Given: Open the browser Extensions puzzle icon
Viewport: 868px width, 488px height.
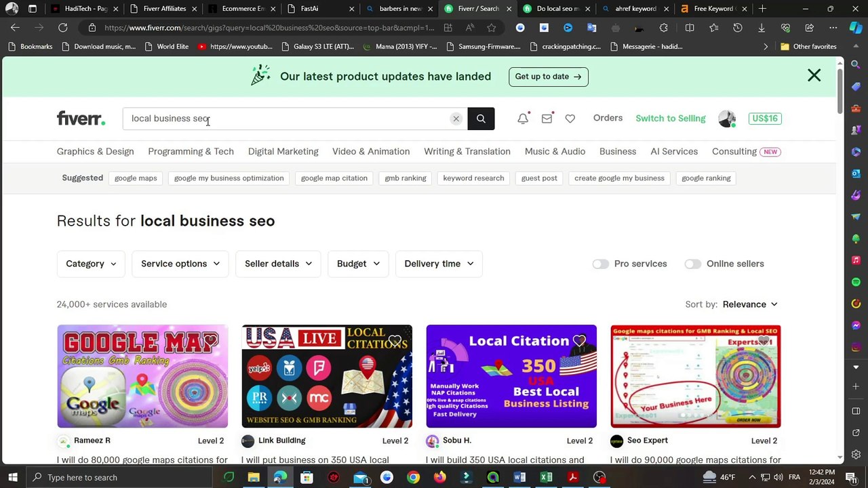Looking at the screenshot, I should 663,28.
